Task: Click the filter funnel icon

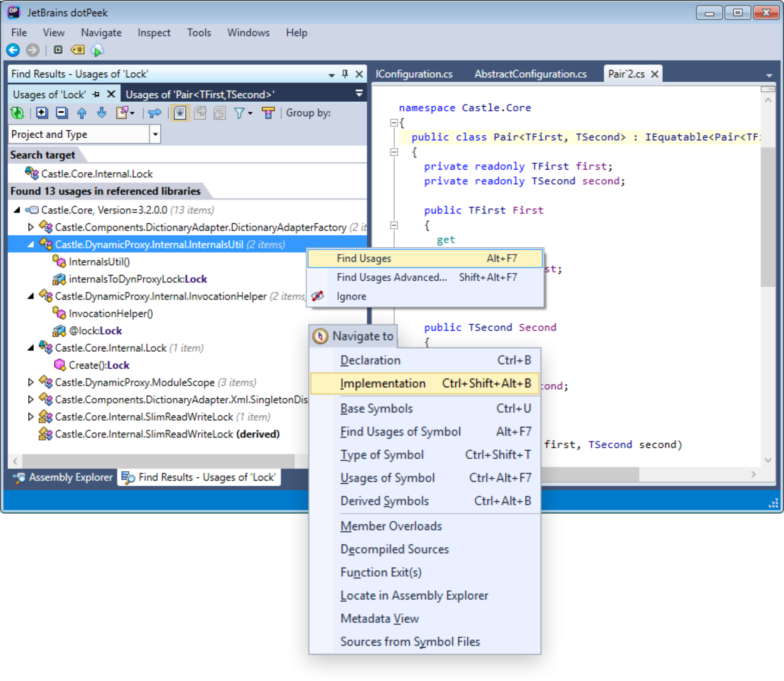Action: (x=239, y=113)
